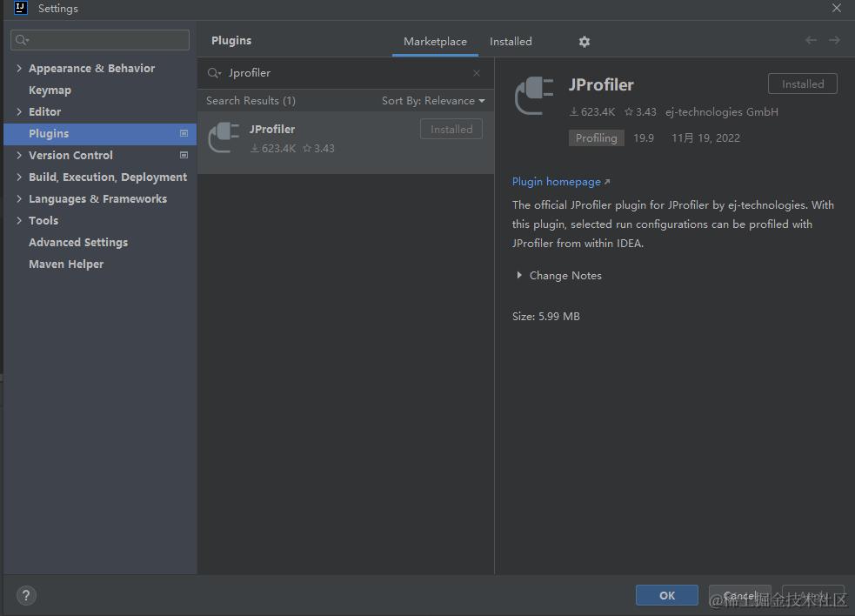This screenshot has height=616, width=855.
Task: Click the Search Results (1) label
Action: (250, 101)
